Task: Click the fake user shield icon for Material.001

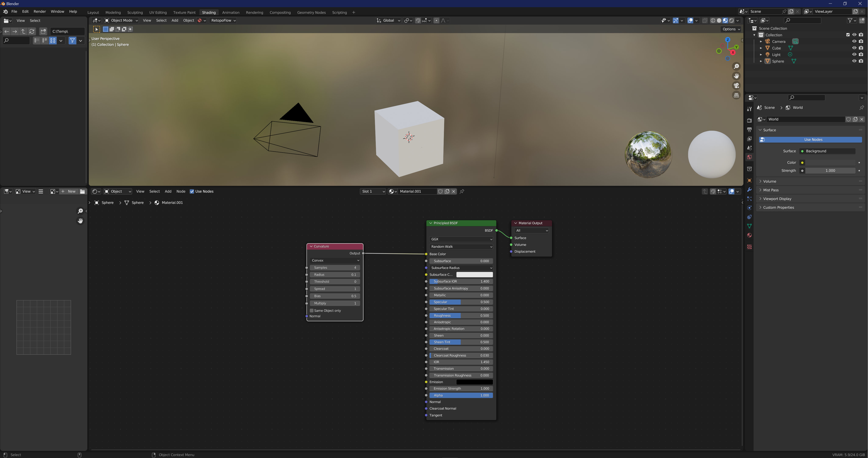Action: click(x=440, y=191)
